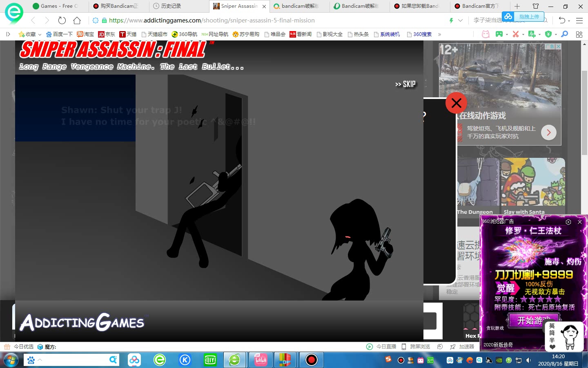Click the blue magnifier extension icon
Viewport: 588px width, 368px height.
point(565,34)
